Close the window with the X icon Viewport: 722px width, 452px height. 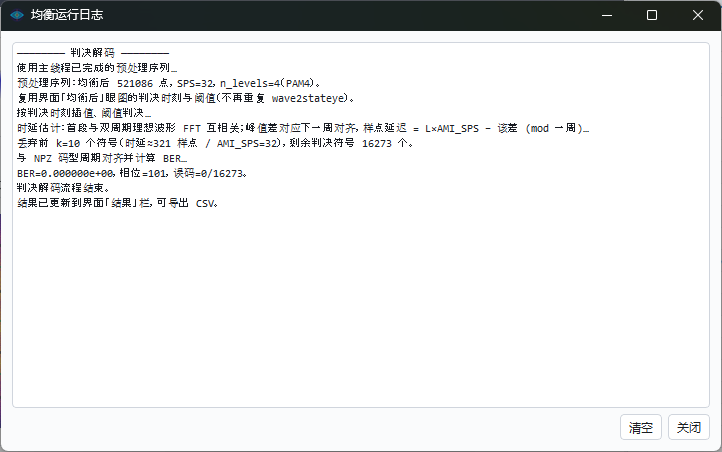coord(698,15)
